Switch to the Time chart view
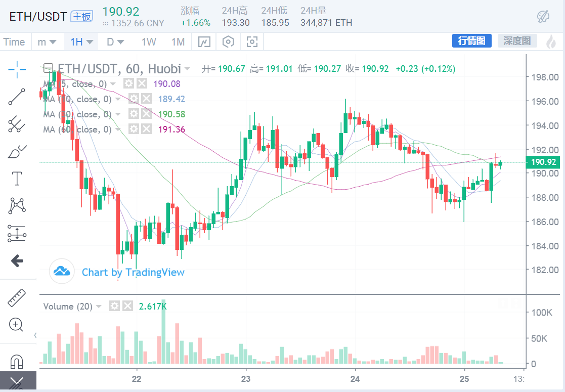 [14, 42]
